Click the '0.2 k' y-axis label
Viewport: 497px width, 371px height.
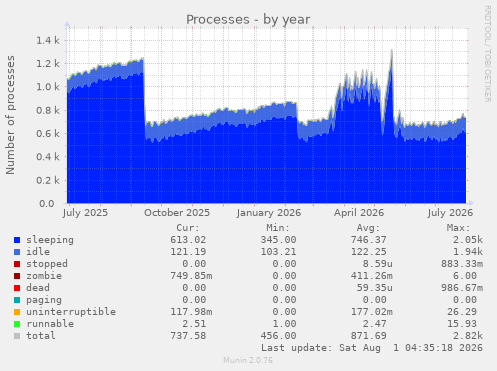point(48,180)
